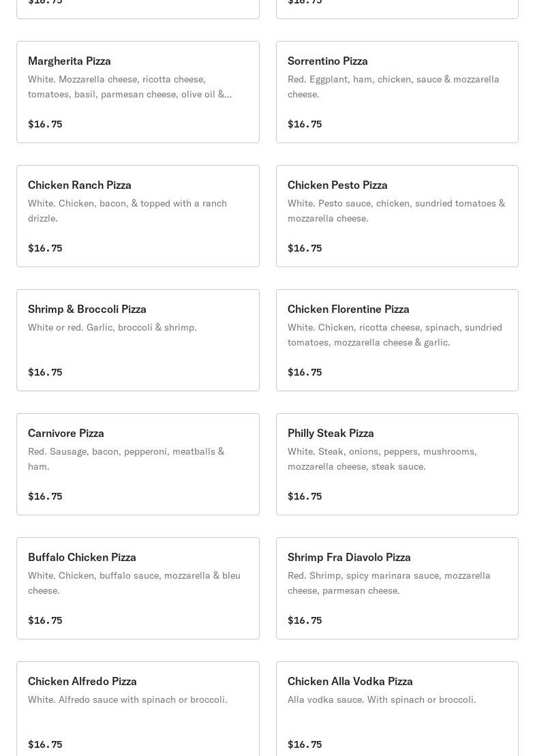The height and width of the screenshot is (756, 535).
Task: Click Chicken Florentine Pizza description
Action: click(395, 335)
